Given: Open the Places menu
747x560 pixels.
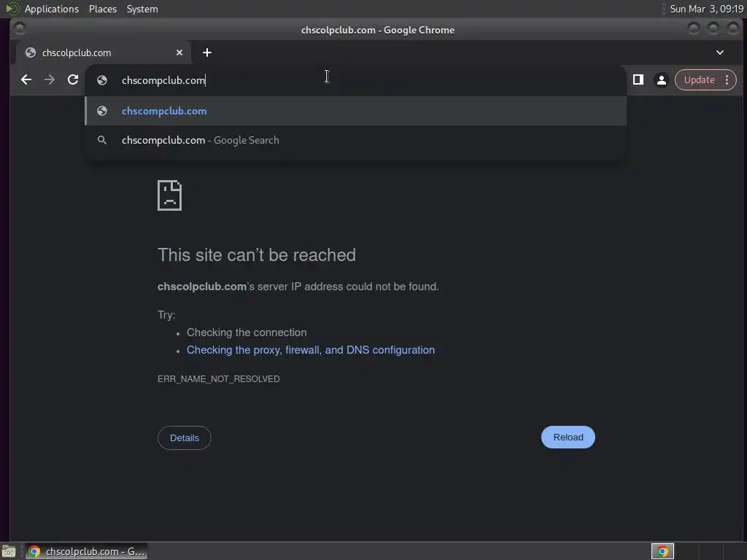Looking at the screenshot, I should (102, 9).
